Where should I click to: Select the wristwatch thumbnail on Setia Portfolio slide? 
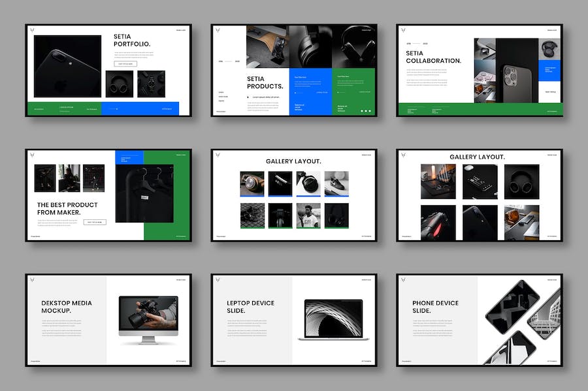click(151, 84)
